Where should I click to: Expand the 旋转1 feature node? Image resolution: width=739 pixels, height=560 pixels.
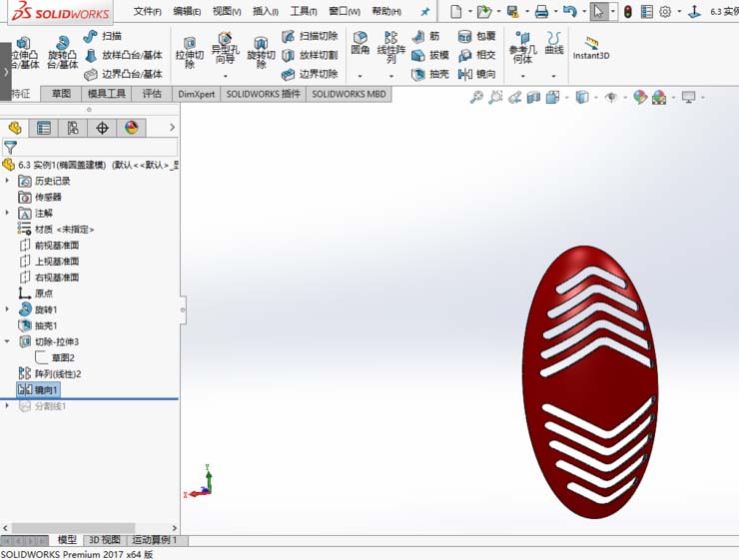7,309
